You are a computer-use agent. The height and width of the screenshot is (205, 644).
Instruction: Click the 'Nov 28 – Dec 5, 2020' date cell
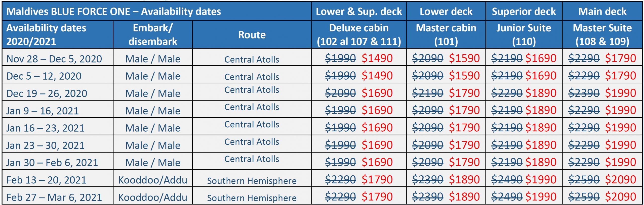tap(54, 59)
